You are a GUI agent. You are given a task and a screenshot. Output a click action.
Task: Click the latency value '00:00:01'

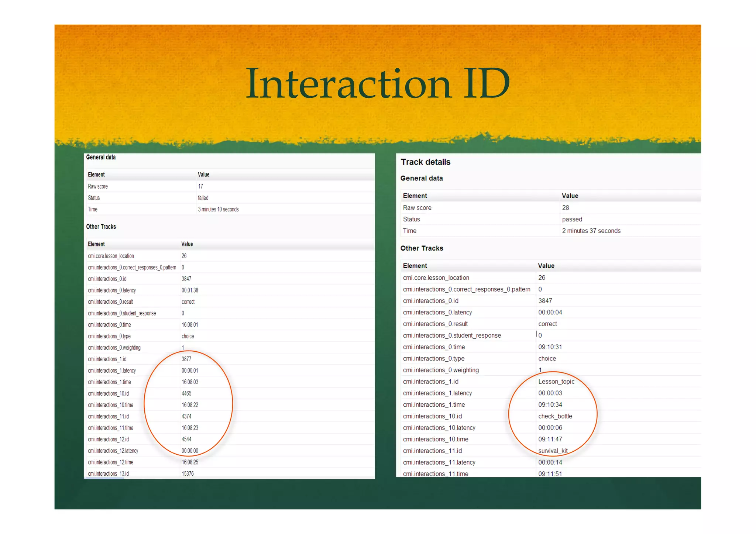tap(190, 371)
